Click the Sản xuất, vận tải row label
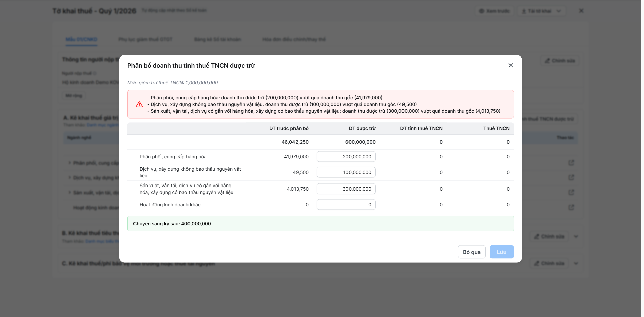 [186, 189]
